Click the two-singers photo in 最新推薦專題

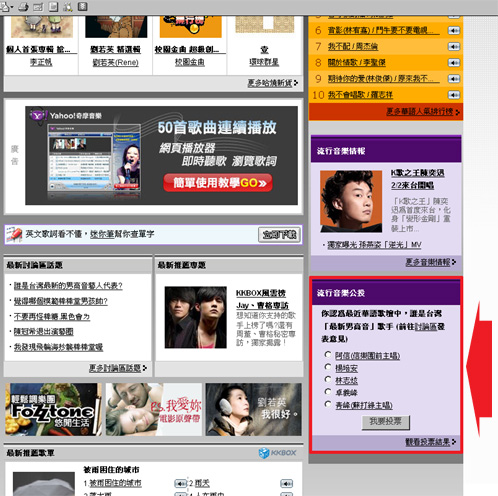click(196, 317)
